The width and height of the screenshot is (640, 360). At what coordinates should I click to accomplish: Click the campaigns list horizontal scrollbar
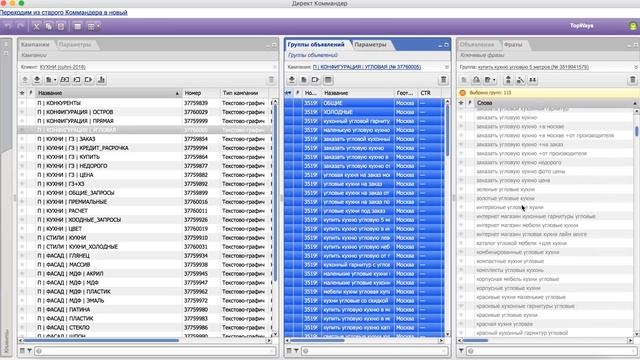point(101,340)
